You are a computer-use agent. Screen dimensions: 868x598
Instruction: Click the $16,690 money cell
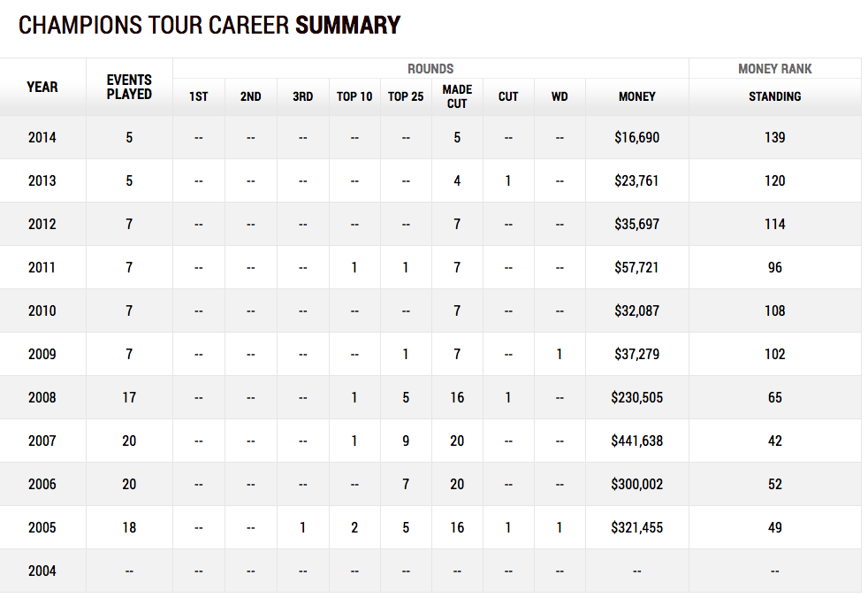636,137
